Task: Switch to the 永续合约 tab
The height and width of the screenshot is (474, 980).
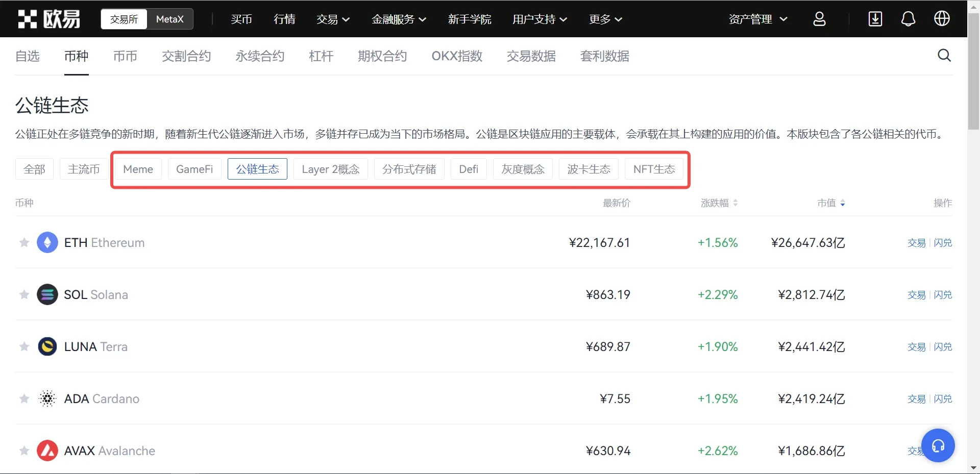Action: point(259,56)
